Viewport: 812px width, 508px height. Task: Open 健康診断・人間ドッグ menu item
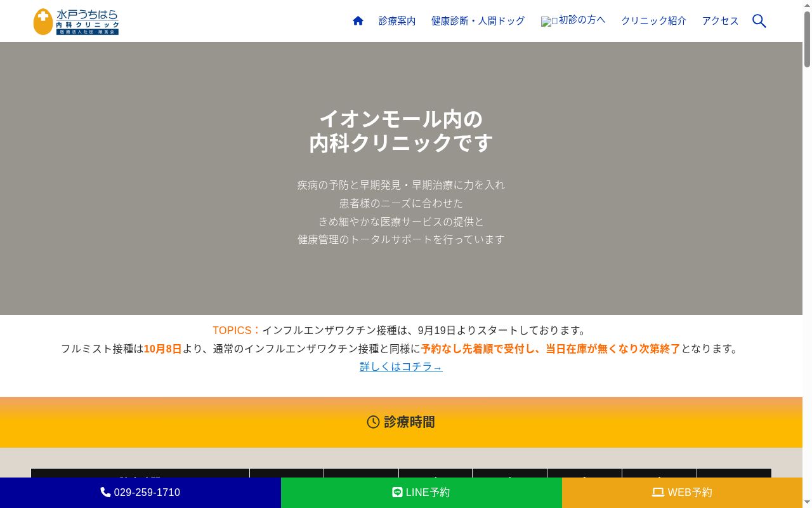tap(478, 21)
